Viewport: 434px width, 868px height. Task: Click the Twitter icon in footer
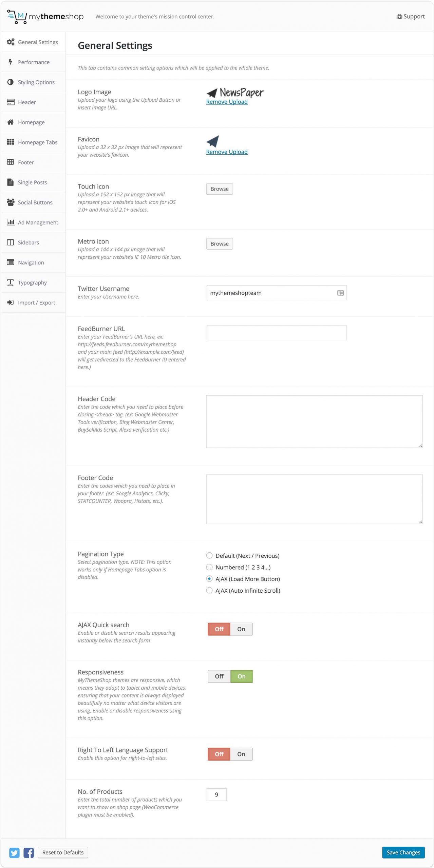click(14, 852)
